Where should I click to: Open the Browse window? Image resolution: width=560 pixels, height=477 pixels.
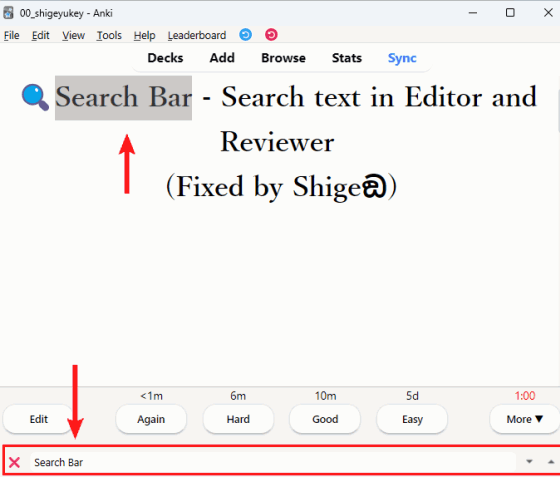tap(283, 58)
